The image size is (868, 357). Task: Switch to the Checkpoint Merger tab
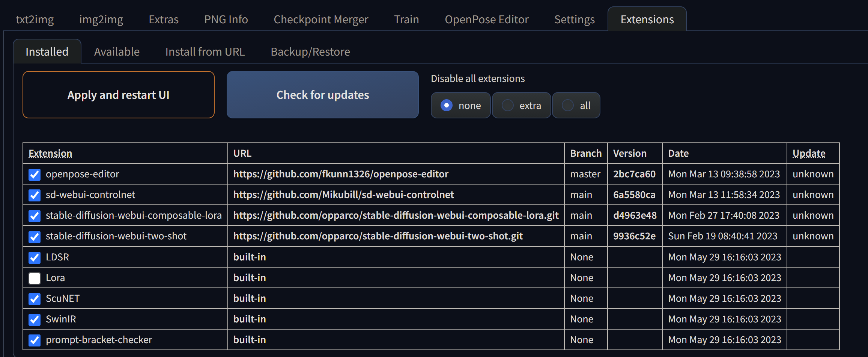coord(321,19)
